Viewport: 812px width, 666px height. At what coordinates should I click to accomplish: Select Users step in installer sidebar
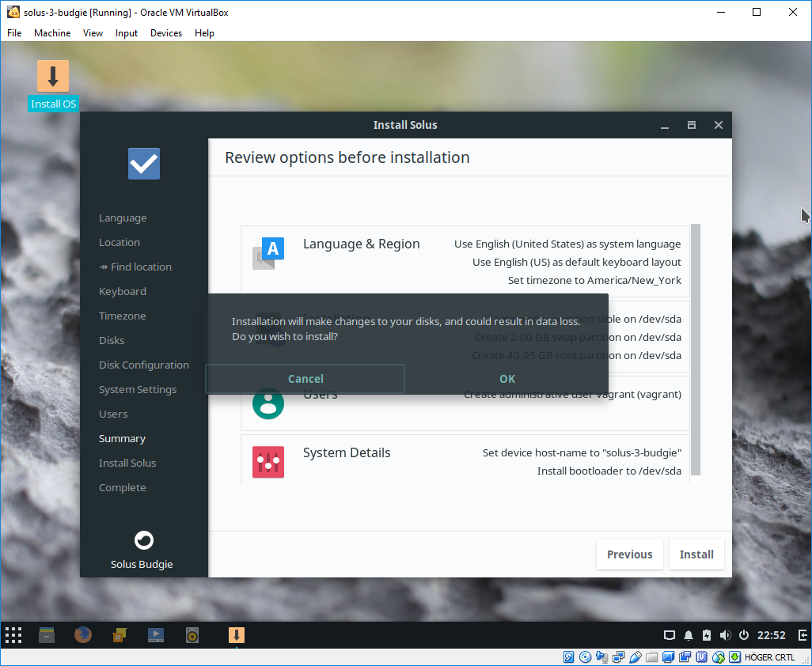click(x=113, y=414)
